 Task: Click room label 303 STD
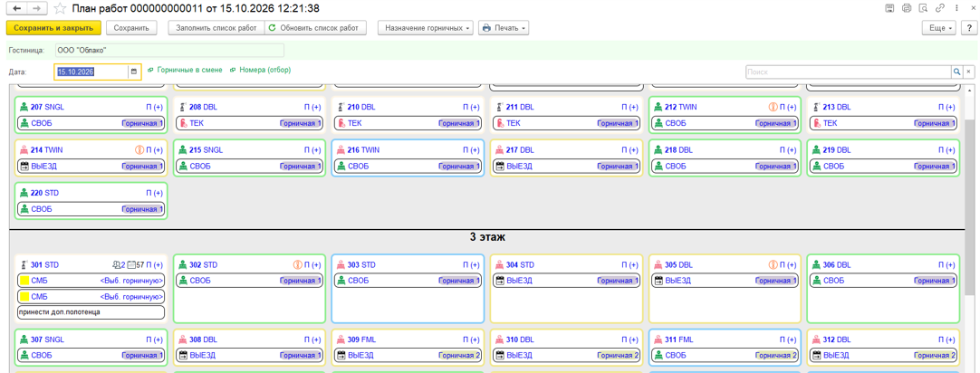(x=362, y=265)
